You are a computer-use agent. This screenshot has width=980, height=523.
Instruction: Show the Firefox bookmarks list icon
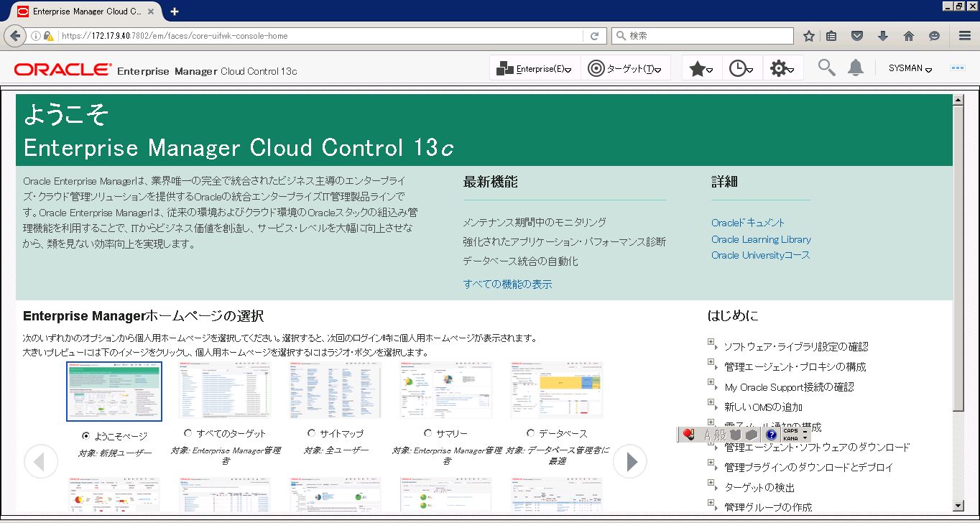[x=831, y=36]
